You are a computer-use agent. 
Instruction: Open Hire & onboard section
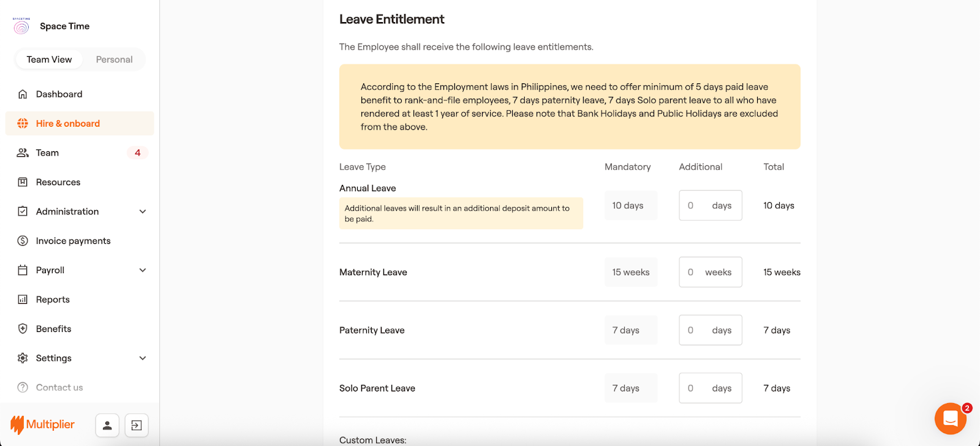click(67, 124)
